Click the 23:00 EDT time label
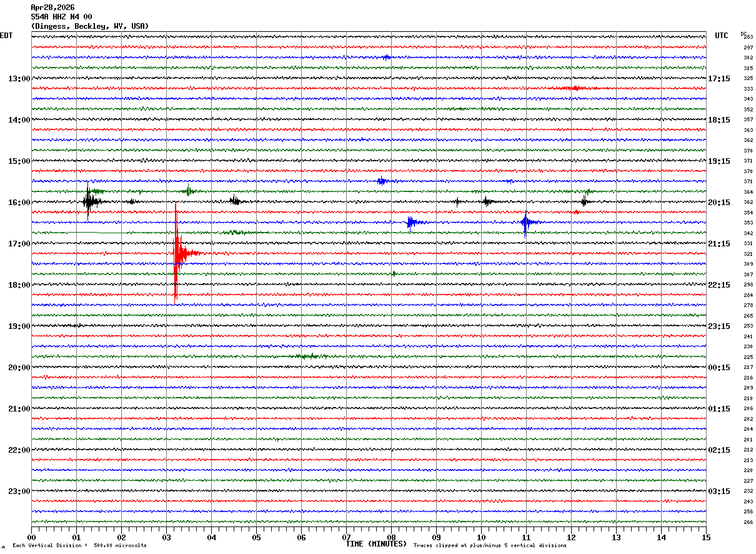The height and width of the screenshot is (554, 756). click(x=19, y=491)
